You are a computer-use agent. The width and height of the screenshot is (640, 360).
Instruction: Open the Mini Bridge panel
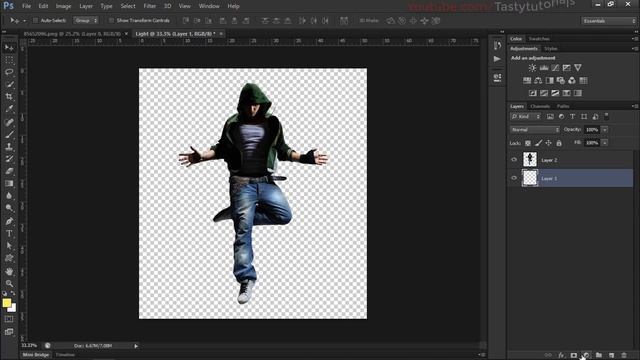pos(36,355)
